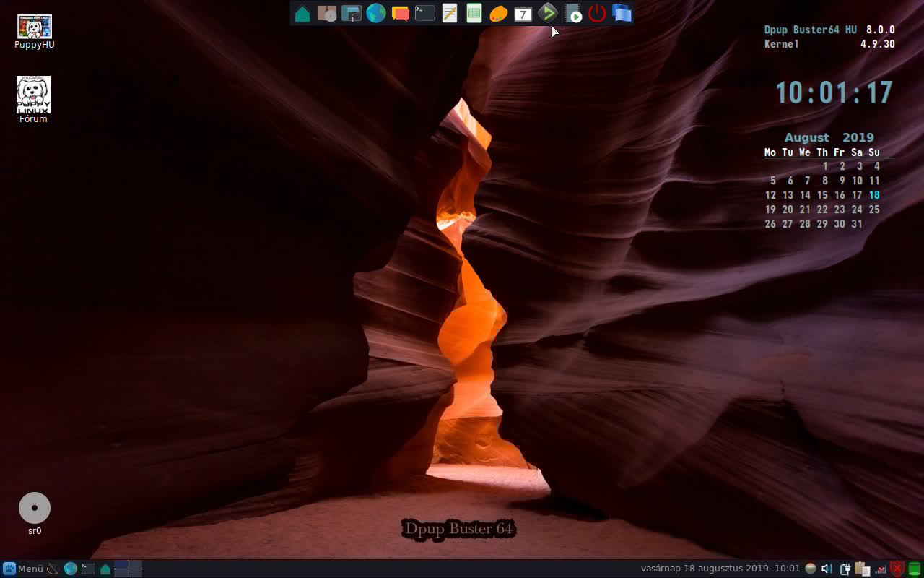Screen dimensions: 924x578
Task: Click the green storage drum tray icon
Action: click(915, 569)
